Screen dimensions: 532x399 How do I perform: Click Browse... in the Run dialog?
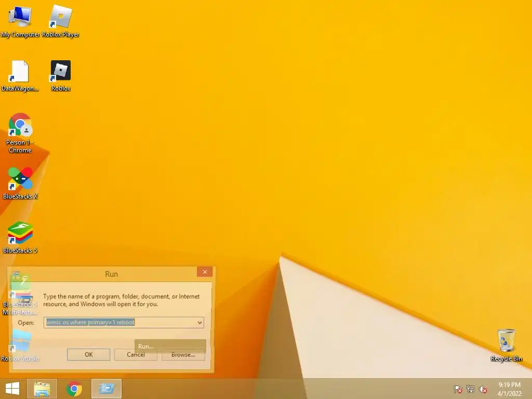click(183, 354)
